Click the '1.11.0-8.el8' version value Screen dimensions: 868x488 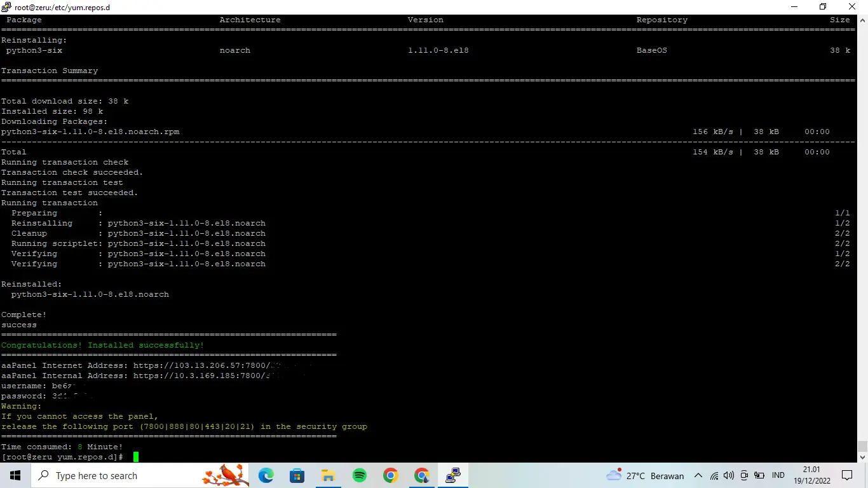tap(438, 50)
